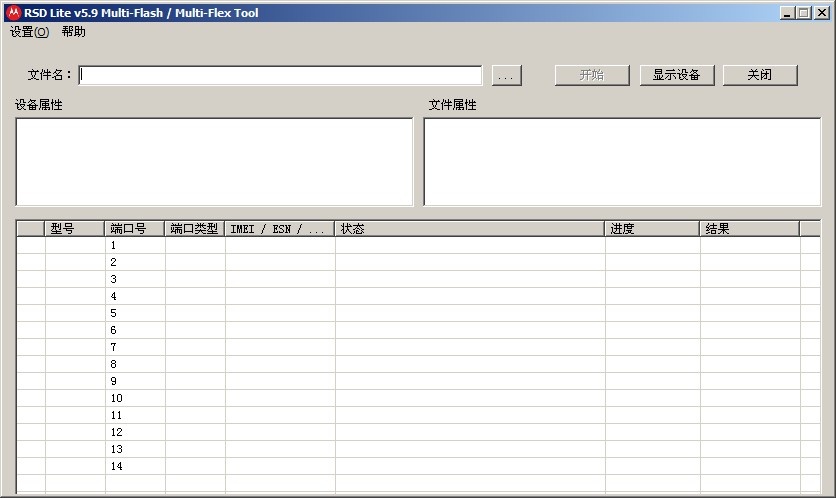
Task: Click the 关闭 button
Action: click(760, 75)
